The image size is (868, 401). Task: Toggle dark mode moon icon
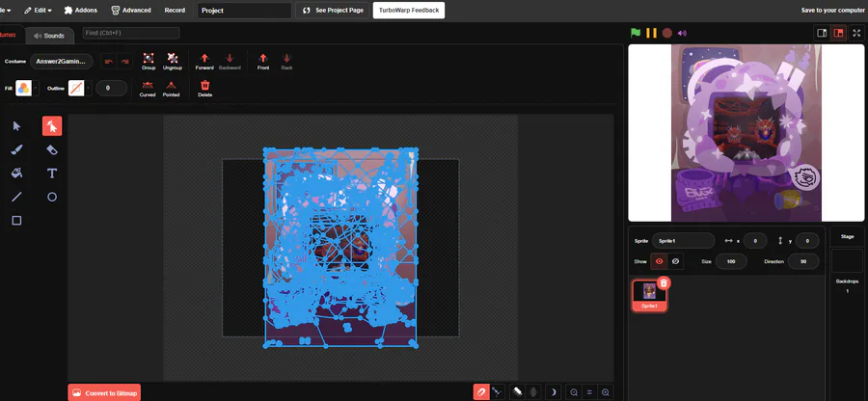[553, 392]
